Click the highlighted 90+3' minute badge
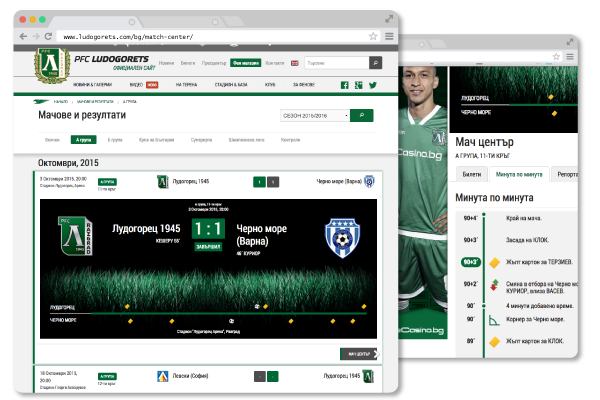600x400 pixels. click(471, 262)
